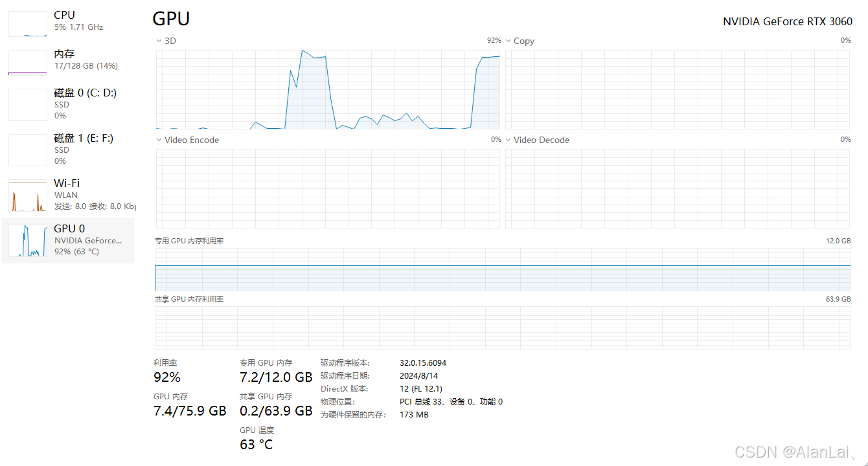Click driver version 32.0.15.6094

pyautogui.click(x=423, y=363)
